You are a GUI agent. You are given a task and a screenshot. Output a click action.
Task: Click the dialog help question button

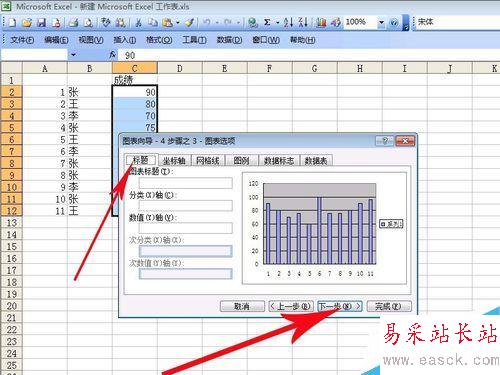384,141
